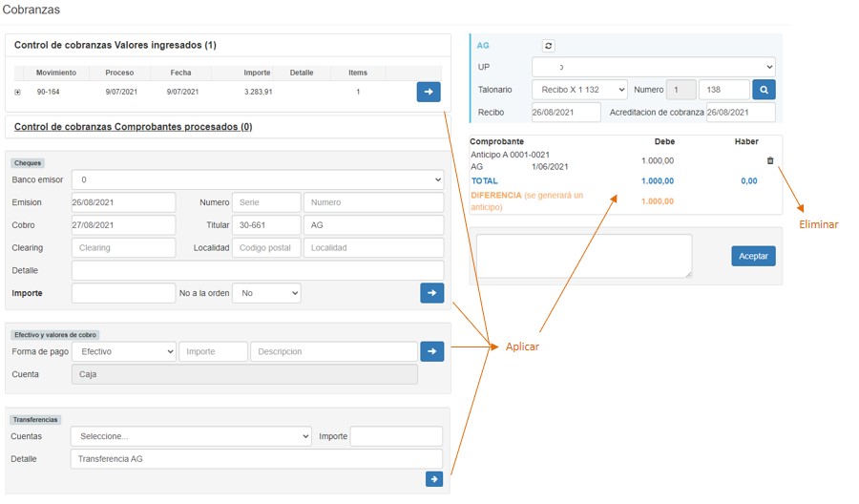The image size is (859, 504).
Task: Click apply arrow button in Cheques section
Action: (x=431, y=293)
